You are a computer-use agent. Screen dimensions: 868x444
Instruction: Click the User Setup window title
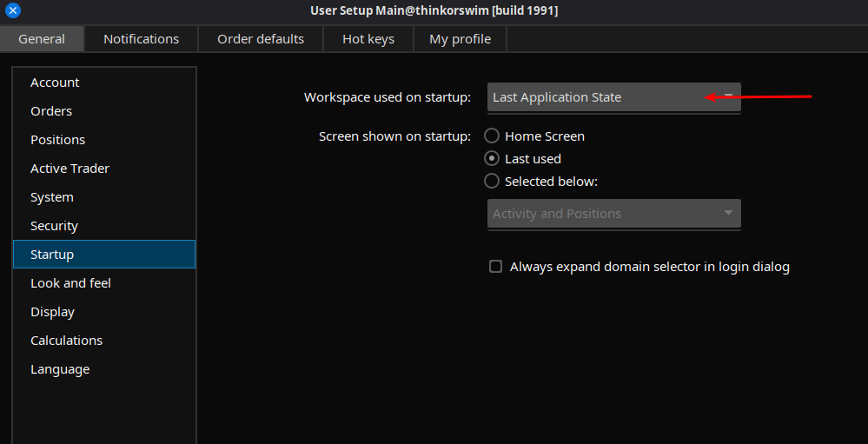tap(434, 10)
